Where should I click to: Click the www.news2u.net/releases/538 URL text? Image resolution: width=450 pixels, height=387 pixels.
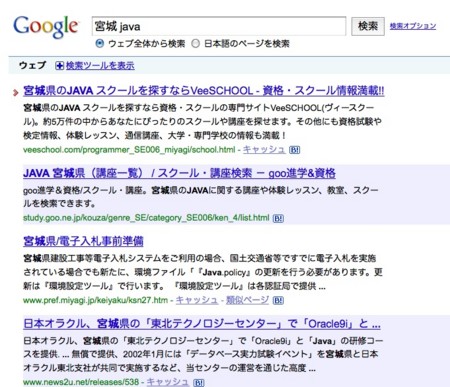tap(81, 382)
